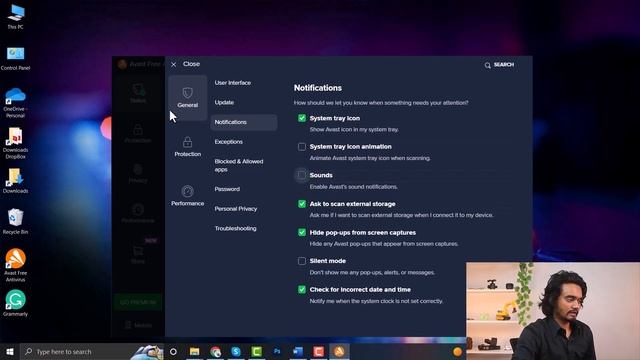Open Cortana circle on taskbar
The height and width of the screenshot is (360, 640).
tap(173, 352)
